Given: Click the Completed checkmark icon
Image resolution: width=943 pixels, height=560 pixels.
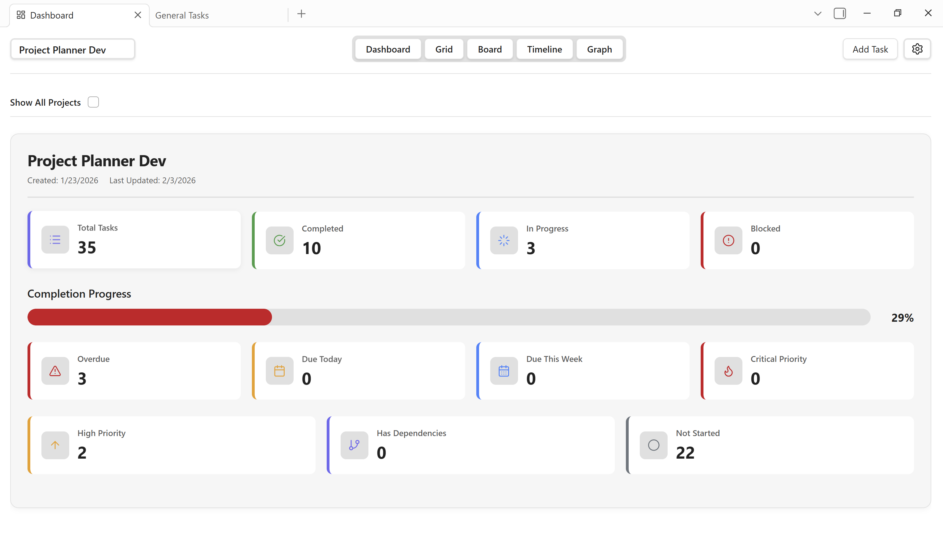Looking at the screenshot, I should click(x=279, y=240).
